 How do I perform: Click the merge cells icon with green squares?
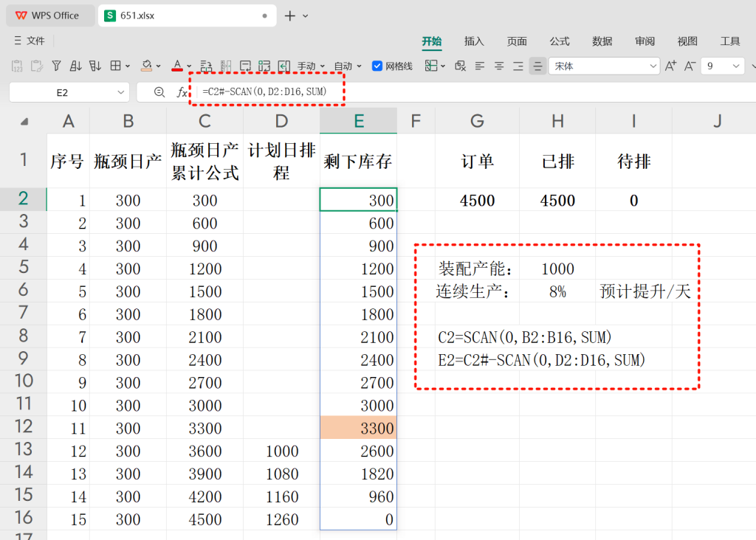[264, 66]
